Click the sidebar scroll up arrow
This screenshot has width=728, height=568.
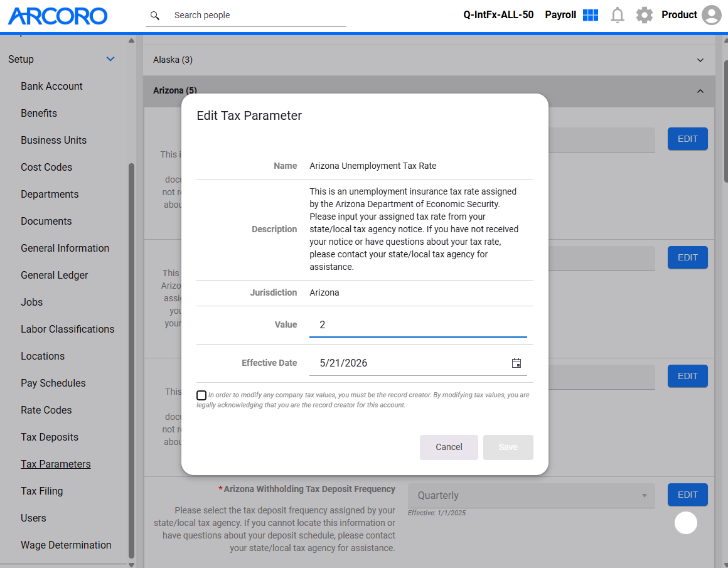[131, 41]
